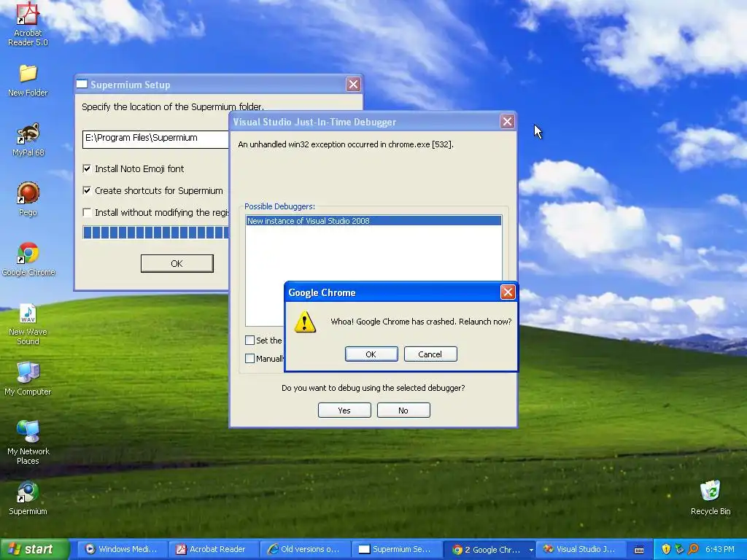Open the Windows start menu
Viewport: 747px width, 560px height.
[35, 549]
